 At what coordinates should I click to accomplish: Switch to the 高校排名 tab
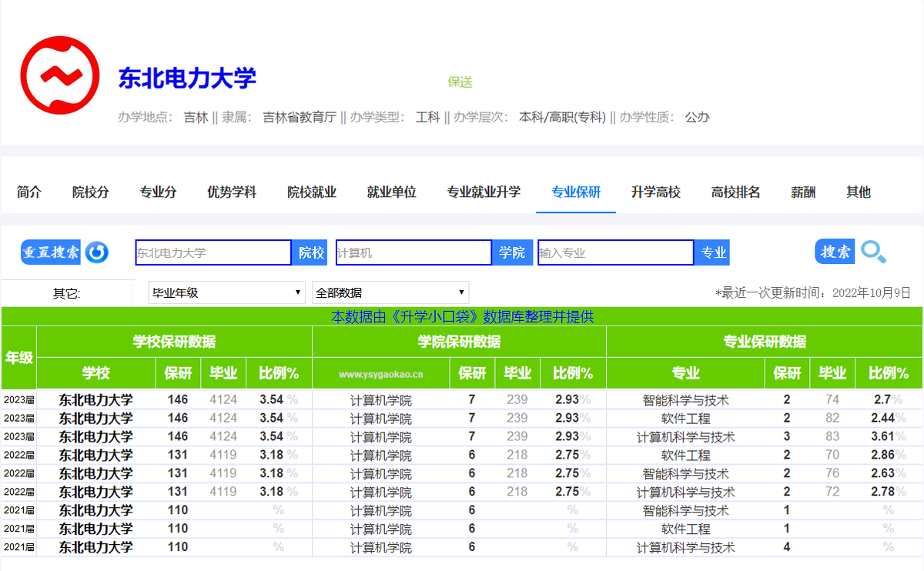point(736,192)
